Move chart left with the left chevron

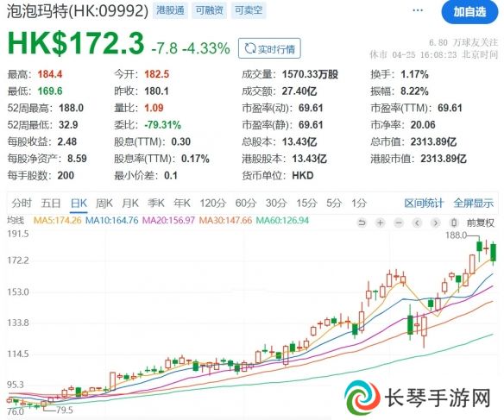click(x=417, y=223)
